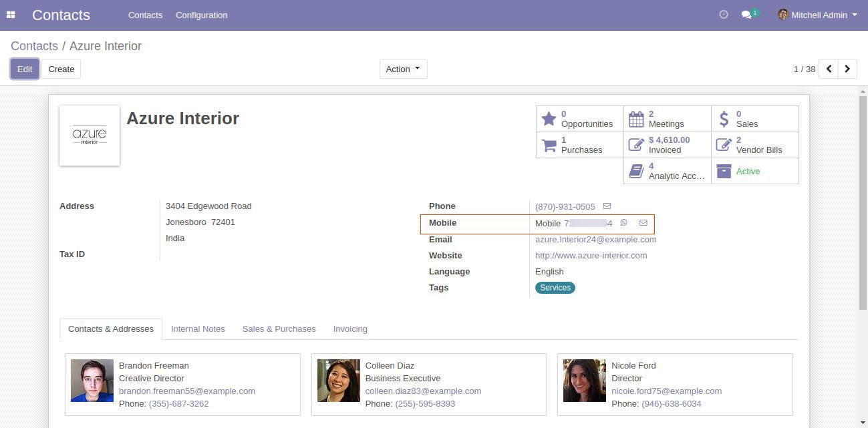This screenshot has width=868, height=428.
Task: Open the Action dropdown
Action: [x=404, y=69]
